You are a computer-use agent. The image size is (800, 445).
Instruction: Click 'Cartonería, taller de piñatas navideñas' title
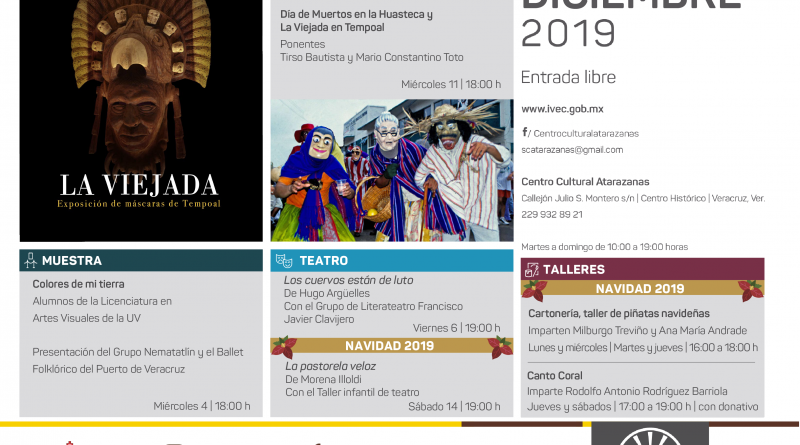(x=619, y=313)
